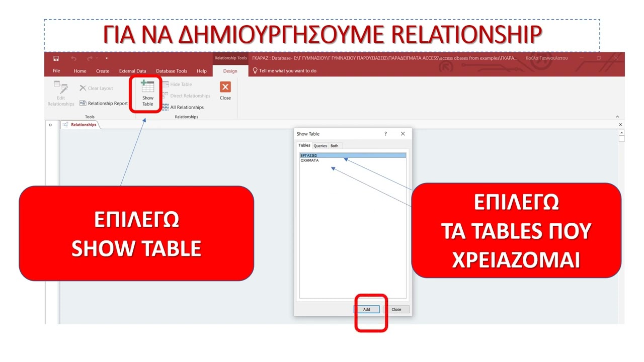Show All Relationships
644x362 pixels.
coord(183,107)
